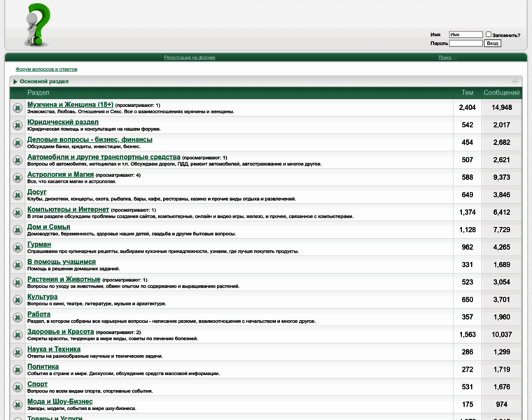This screenshot has width=532, height=420.
Task: Open the Здоровье и Красота forum
Action: [x=60, y=332]
